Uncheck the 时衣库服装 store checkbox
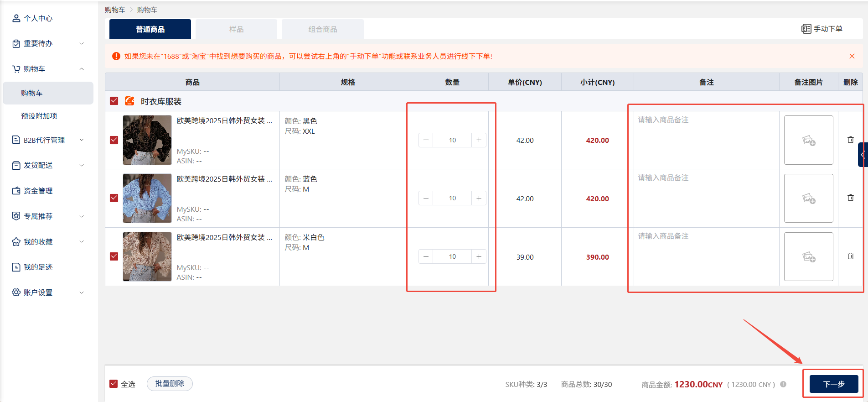868x402 pixels. pos(114,101)
